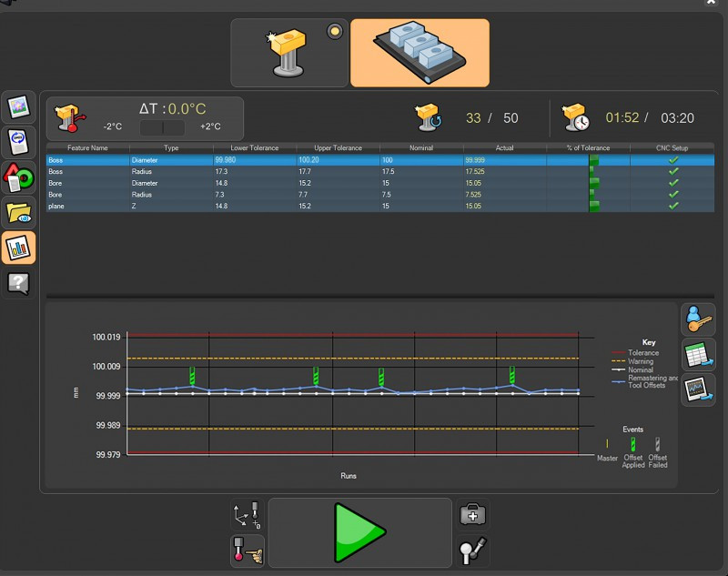Close the window with the X button
728x576 pixels.
tap(711, 2)
